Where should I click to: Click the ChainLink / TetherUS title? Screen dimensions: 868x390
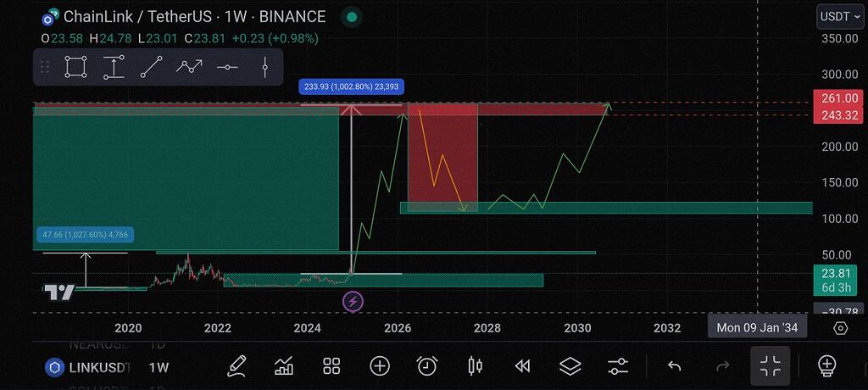138,17
